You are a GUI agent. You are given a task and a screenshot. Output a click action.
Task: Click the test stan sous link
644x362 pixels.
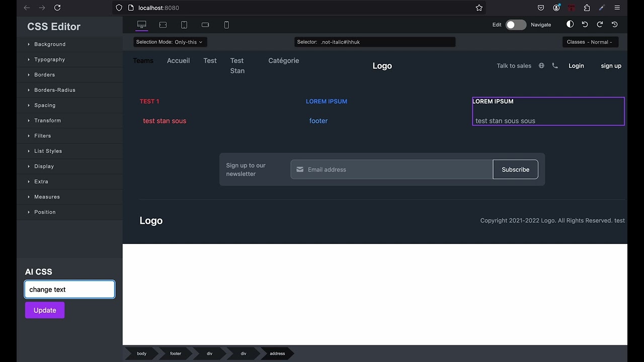click(165, 121)
